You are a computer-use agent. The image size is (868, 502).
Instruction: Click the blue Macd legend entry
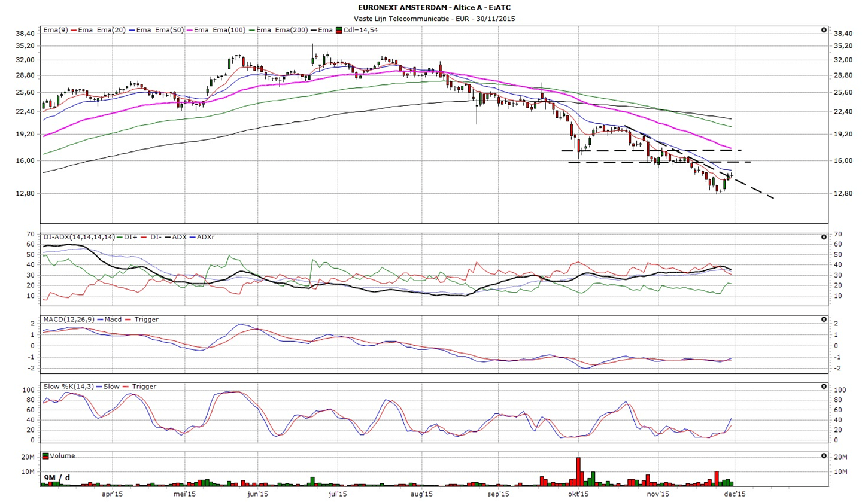click(x=110, y=320)
